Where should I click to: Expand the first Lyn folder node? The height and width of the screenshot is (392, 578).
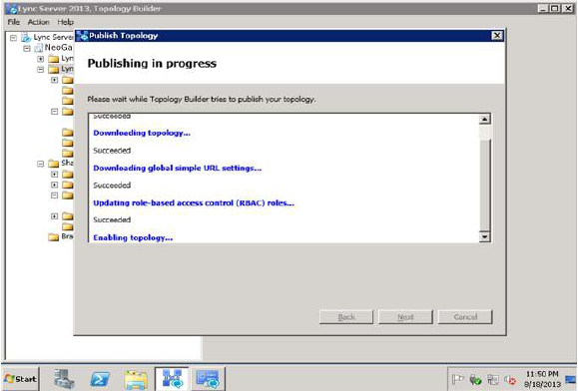(41, 59)
